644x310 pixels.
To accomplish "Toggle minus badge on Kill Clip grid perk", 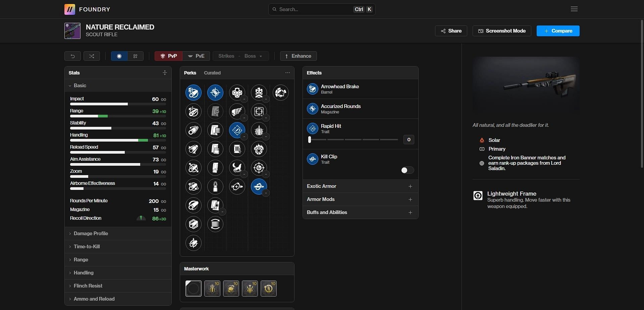I will 266,193.
